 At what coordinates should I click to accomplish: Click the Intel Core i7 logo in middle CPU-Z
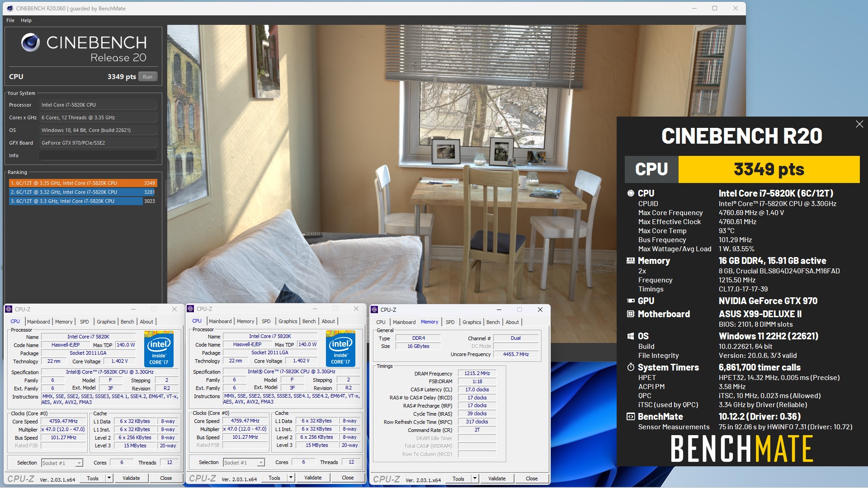[x=340, y=348]
